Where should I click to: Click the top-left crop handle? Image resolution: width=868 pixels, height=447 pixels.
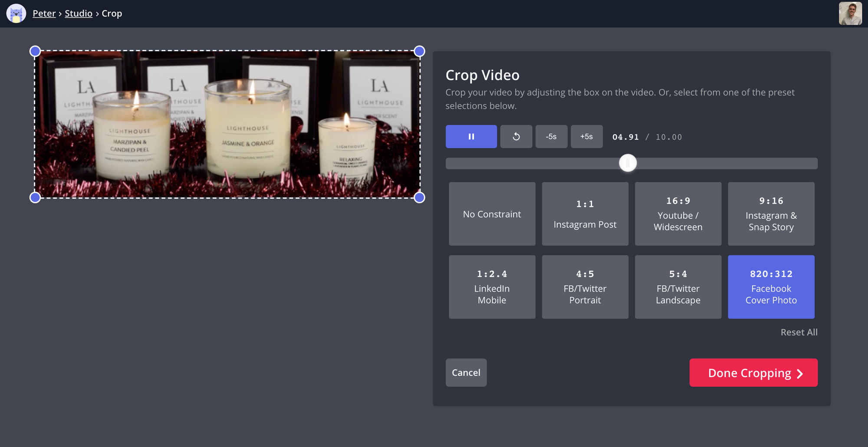[x=35, y=51]
